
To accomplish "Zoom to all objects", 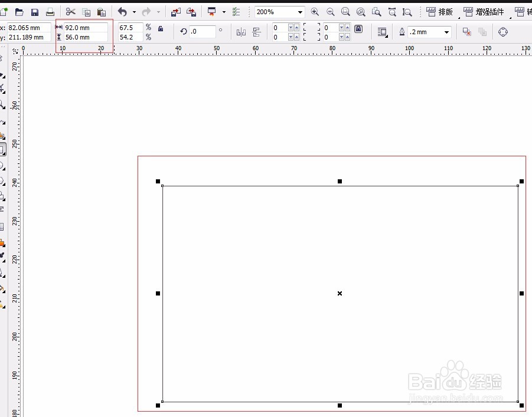I will tap(361, 12).
